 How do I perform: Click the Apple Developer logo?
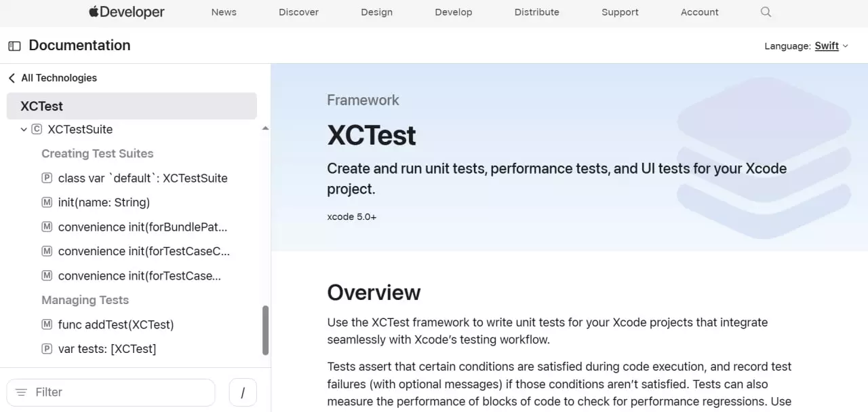point(126,12)
